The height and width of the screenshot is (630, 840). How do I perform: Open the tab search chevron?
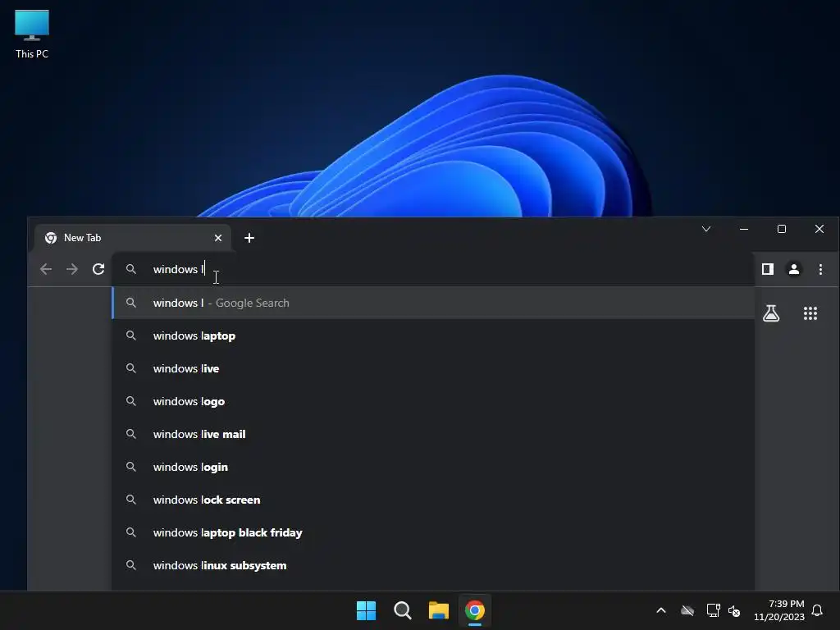point(706,229)
